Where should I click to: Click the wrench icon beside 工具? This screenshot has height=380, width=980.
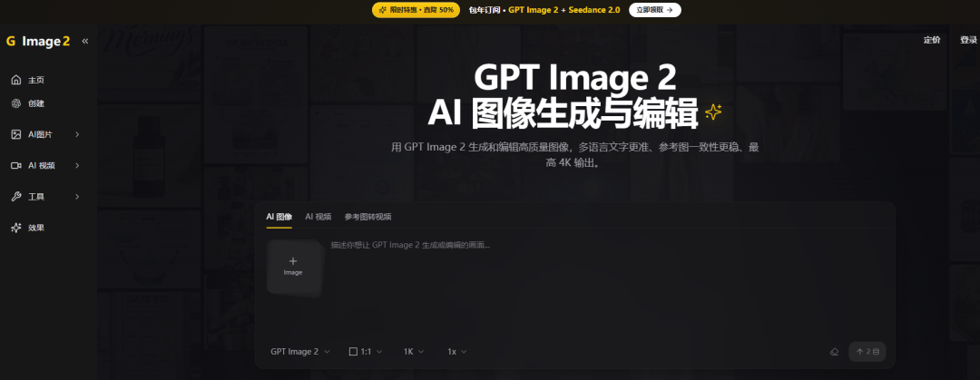pyautogui.click(x=16, y=197)
